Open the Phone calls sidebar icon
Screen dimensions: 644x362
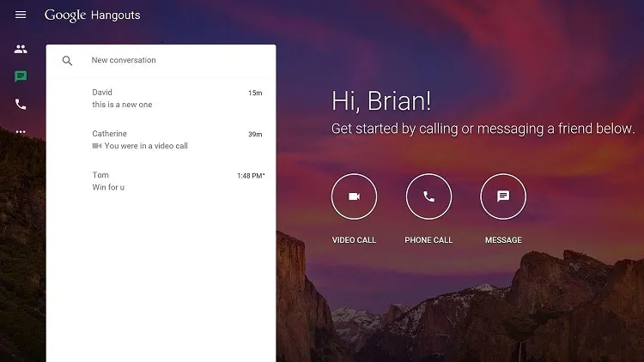[x=21, y=105]
